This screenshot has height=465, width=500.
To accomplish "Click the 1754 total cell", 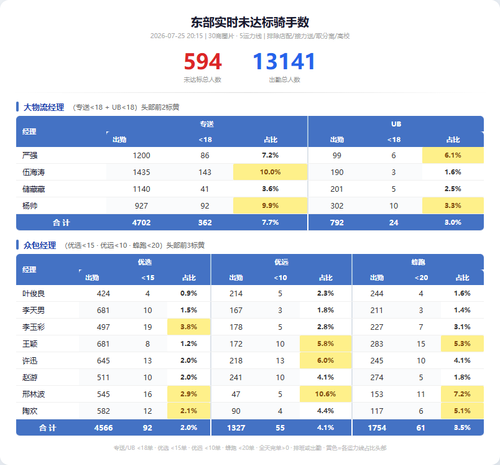I will coord(377,428).
